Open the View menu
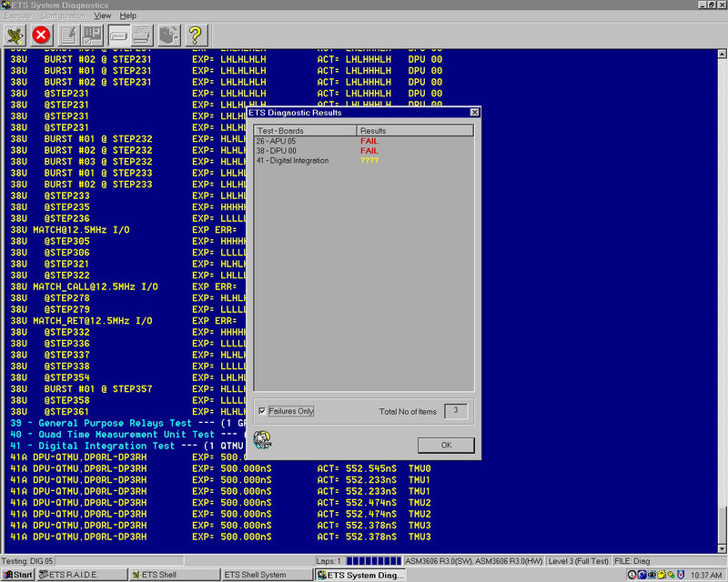728x582 pixels. [103, 15]
